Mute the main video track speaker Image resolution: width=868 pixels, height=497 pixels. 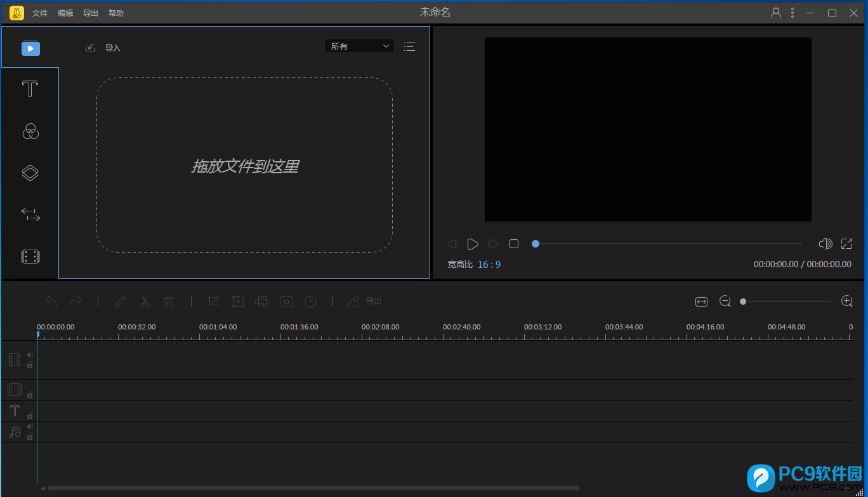click(x=30, y=355)
